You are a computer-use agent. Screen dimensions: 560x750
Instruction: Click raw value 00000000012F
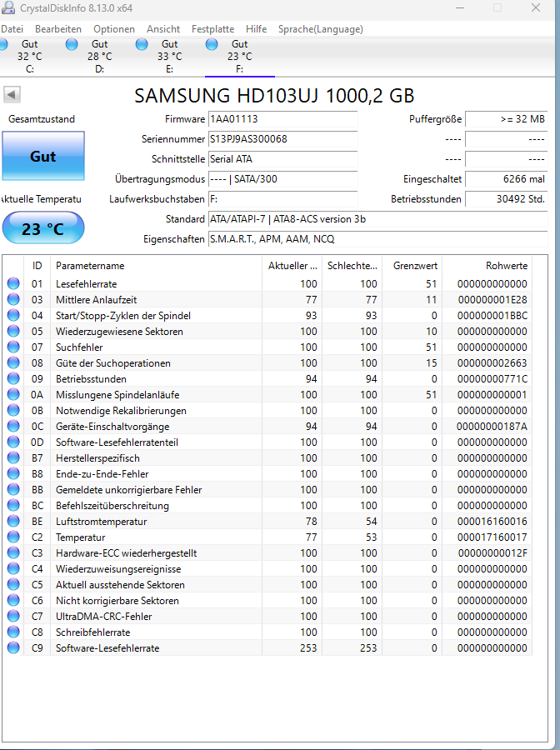[x=492, y=553]
